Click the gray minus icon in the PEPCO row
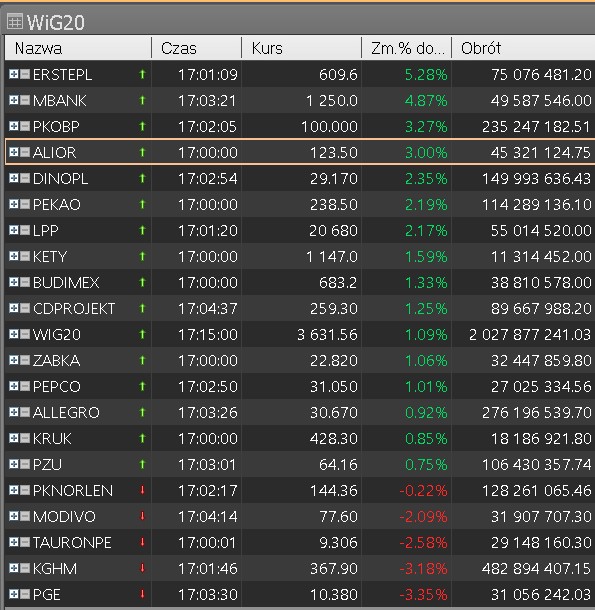The image size is (595, 610). [x=25, y=386]
